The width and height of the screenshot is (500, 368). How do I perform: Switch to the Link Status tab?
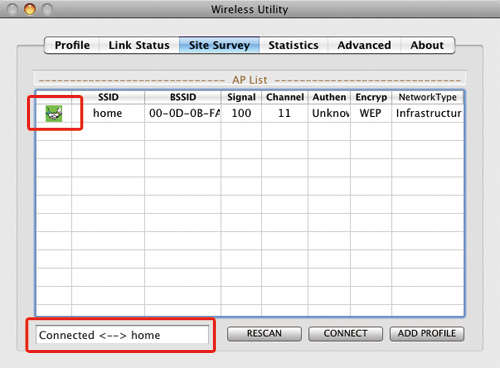139,45
